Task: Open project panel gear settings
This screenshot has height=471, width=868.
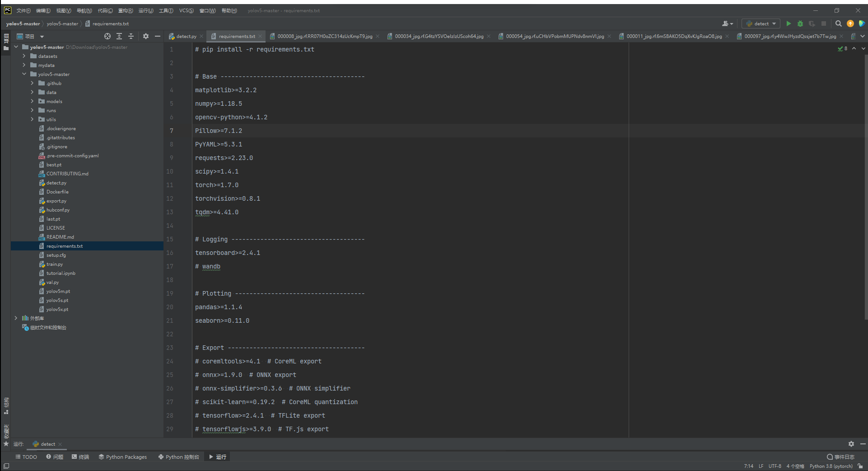Action: [145, 36]
